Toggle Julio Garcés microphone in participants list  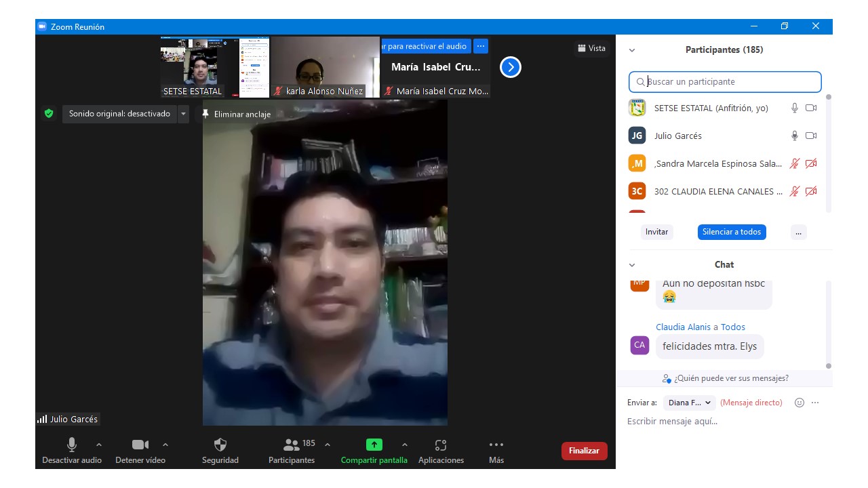click(x=795, y=136)
